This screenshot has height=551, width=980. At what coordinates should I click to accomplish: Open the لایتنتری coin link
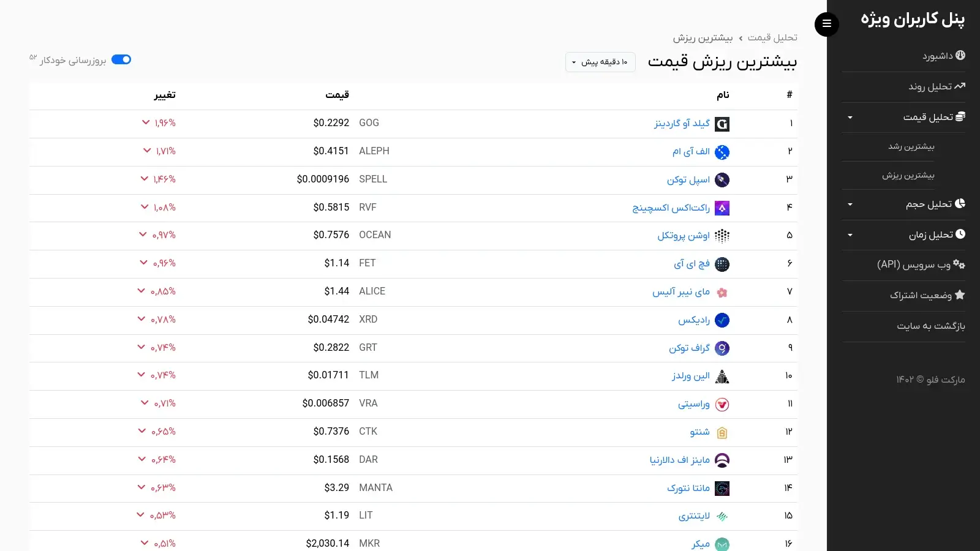pyautogui.click(x=694, y=516)
